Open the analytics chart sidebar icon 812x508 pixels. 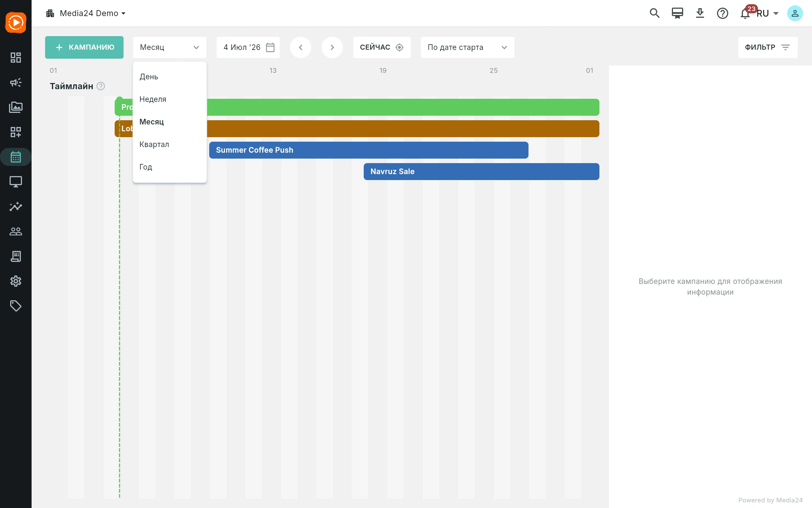tap(16, 207)
